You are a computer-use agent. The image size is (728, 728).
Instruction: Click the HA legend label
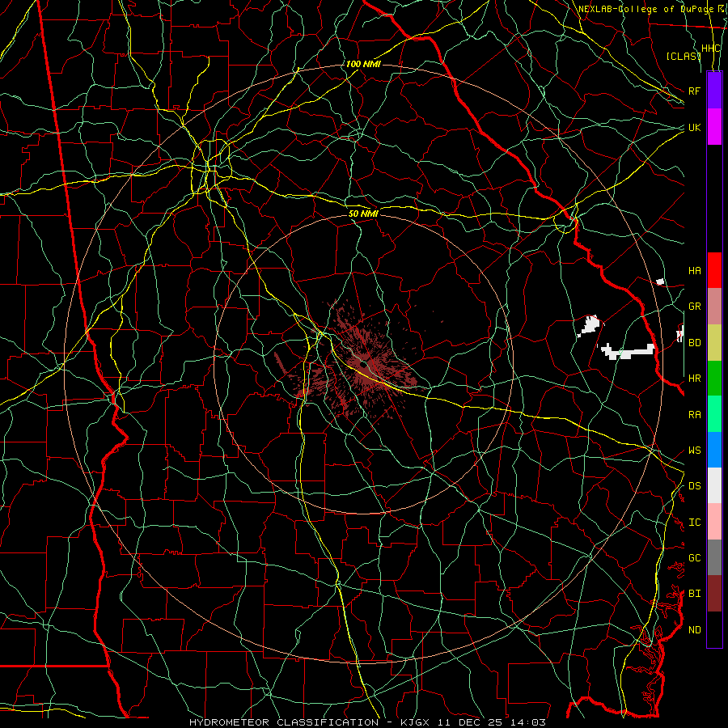click(x=694, y=270)
